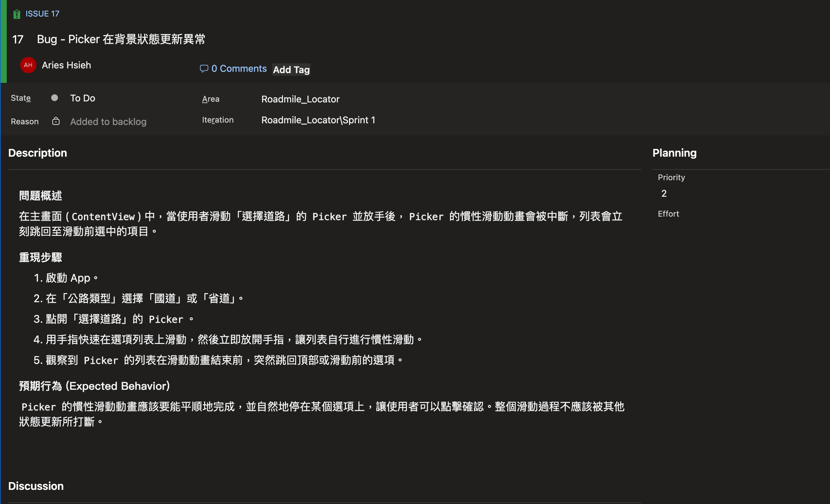Image resolution: width=830 pixels, height=504 pixels.
Task: Open the ISSUE 17 link
Action: [42, 14]
